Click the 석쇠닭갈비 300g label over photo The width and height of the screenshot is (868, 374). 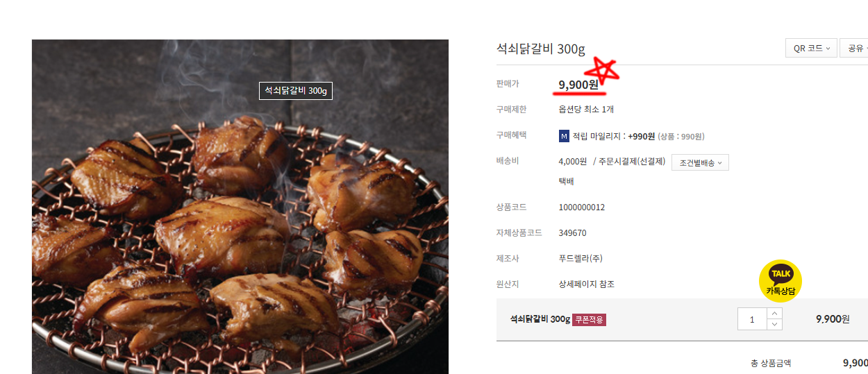click(x=296, y=91)
